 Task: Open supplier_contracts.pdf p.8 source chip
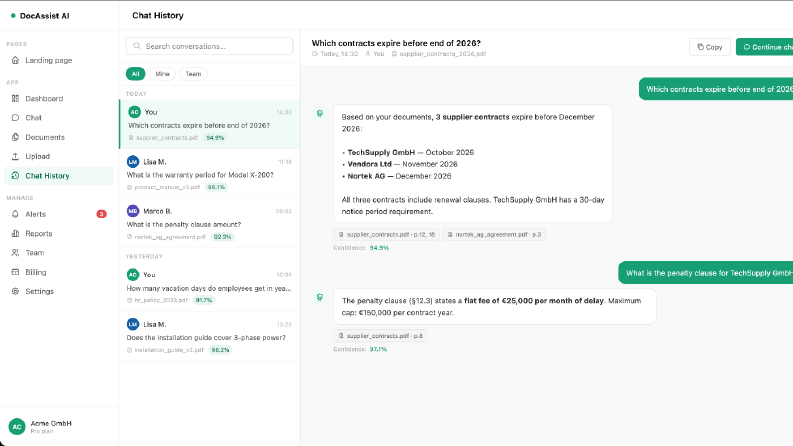380,336
